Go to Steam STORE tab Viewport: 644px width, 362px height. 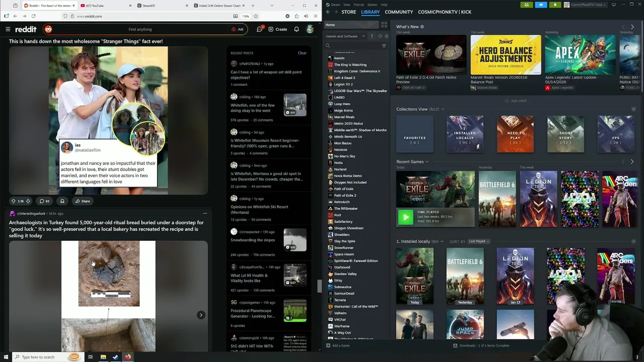coord(349,12)
